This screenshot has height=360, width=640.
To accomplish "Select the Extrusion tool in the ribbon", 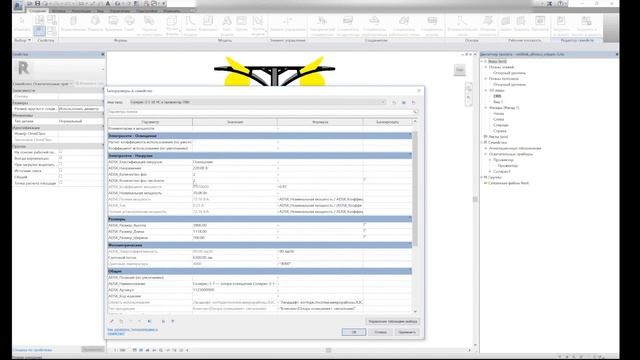I will [73, 24].
